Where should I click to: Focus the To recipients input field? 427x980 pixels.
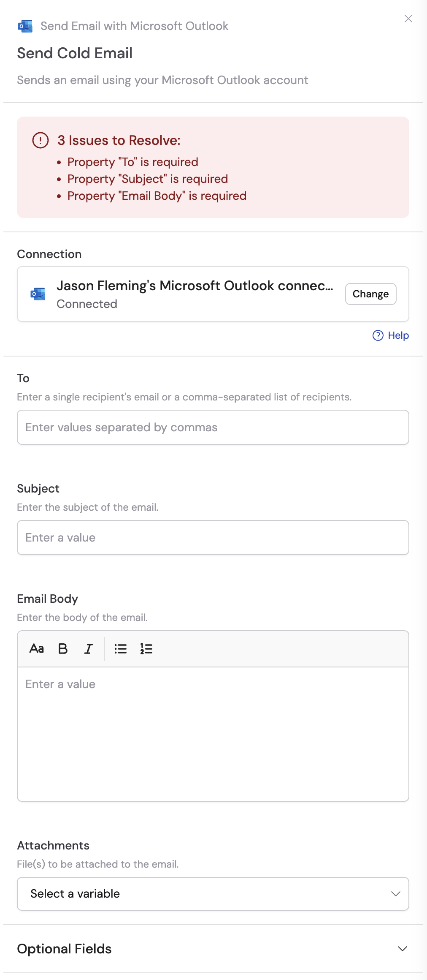tap(213, 427)
